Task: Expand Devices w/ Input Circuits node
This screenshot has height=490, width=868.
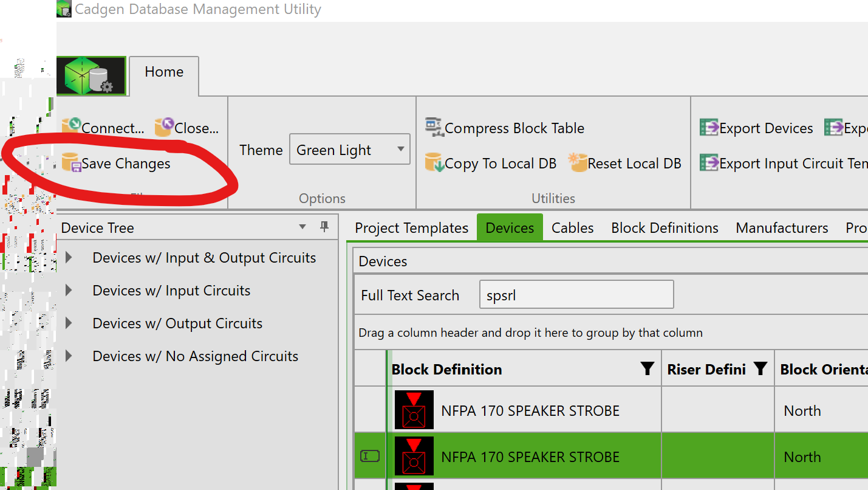Action: tap(69, 291)
